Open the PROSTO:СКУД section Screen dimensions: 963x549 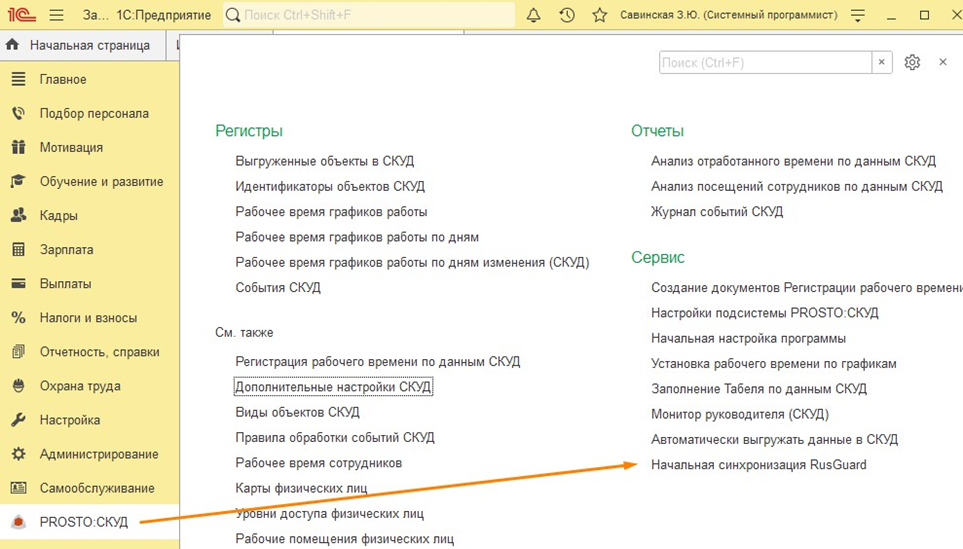[83, 522]
